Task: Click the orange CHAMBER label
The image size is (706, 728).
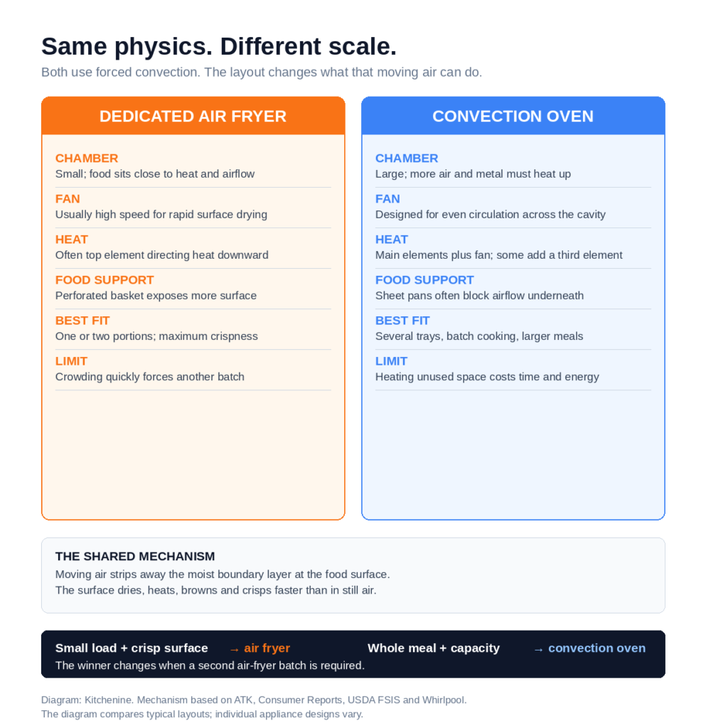Action: tap(87, 159)
